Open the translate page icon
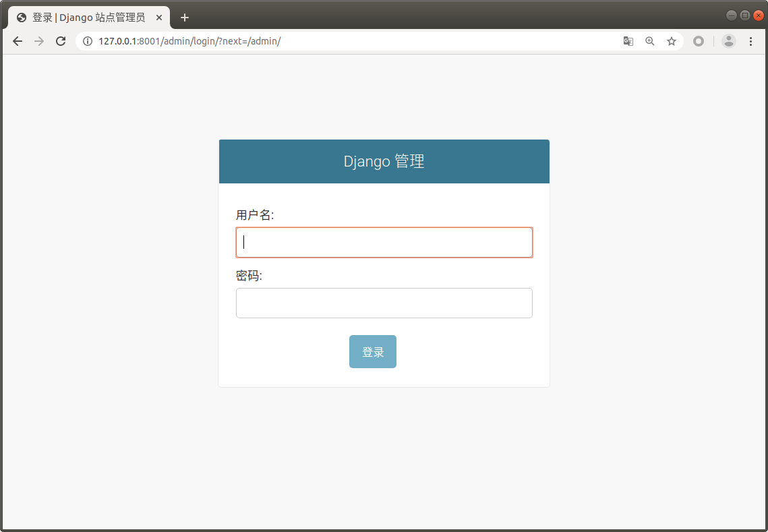Viewport: 768px width, 532px height. pyautogui.click(x=628, y=41)
